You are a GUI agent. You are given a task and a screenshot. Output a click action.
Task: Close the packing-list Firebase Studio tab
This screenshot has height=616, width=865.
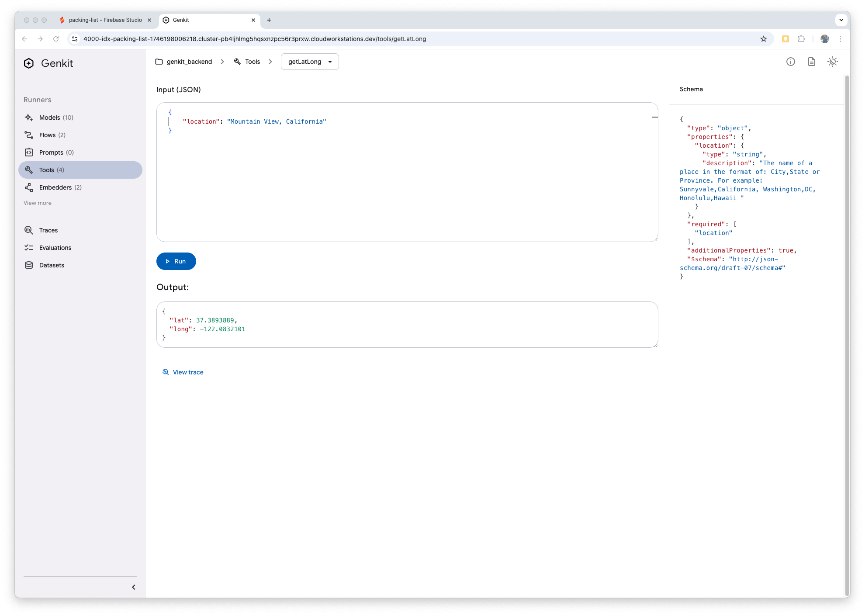[x=149, y=20]
